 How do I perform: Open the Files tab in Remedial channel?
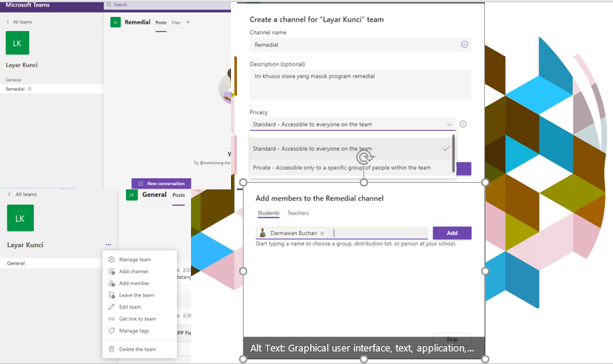click(x=176, y=23)
